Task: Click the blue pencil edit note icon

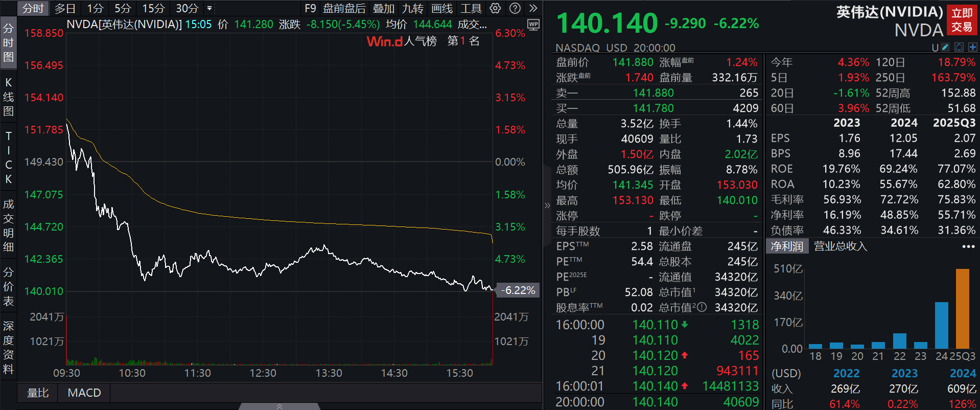Action: coord(945,47)
